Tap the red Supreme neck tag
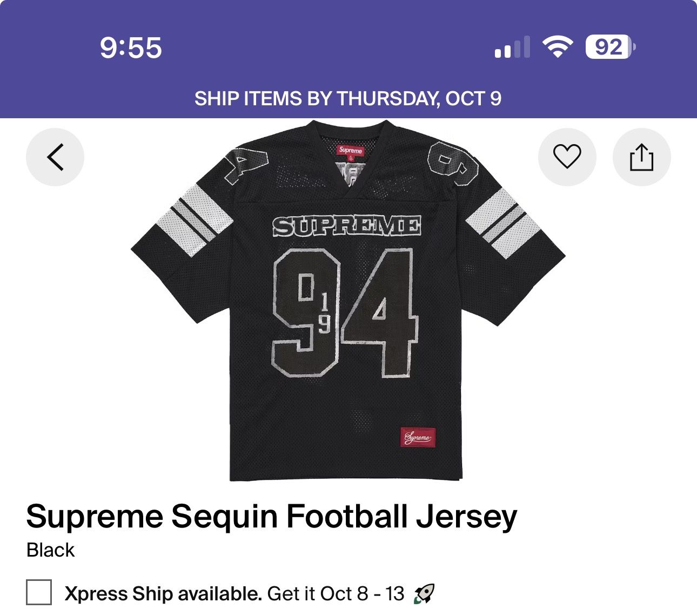Image resolution: width=697 pixels, height=616 pixels. pos(350,150)
